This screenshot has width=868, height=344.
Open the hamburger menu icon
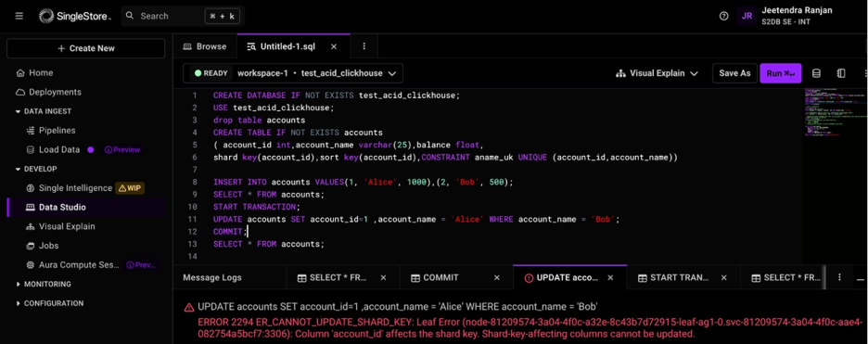click(19, 16)
